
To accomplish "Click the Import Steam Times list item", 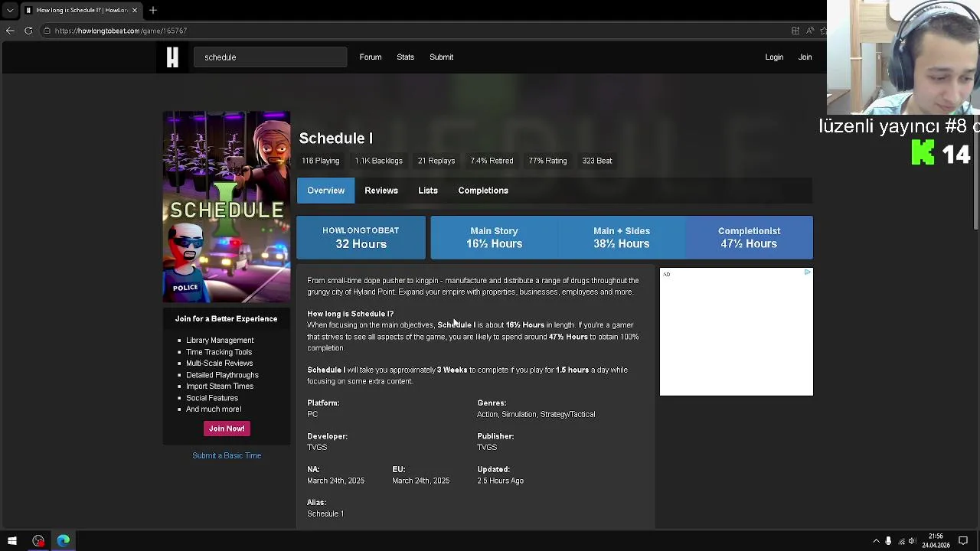I will [x=220, y=386].
